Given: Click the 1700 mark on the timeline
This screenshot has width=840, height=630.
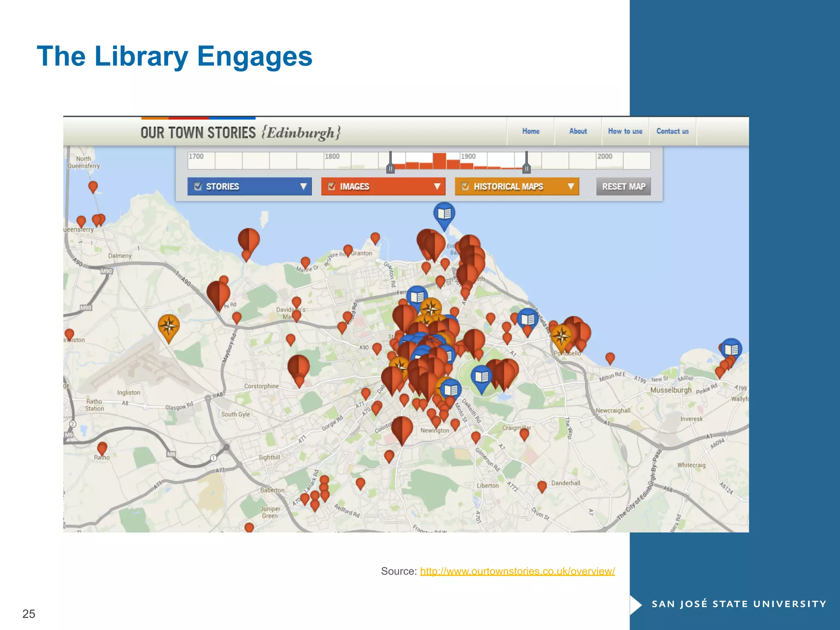Looking at the screenshot, I should click(x=196, y=156).
